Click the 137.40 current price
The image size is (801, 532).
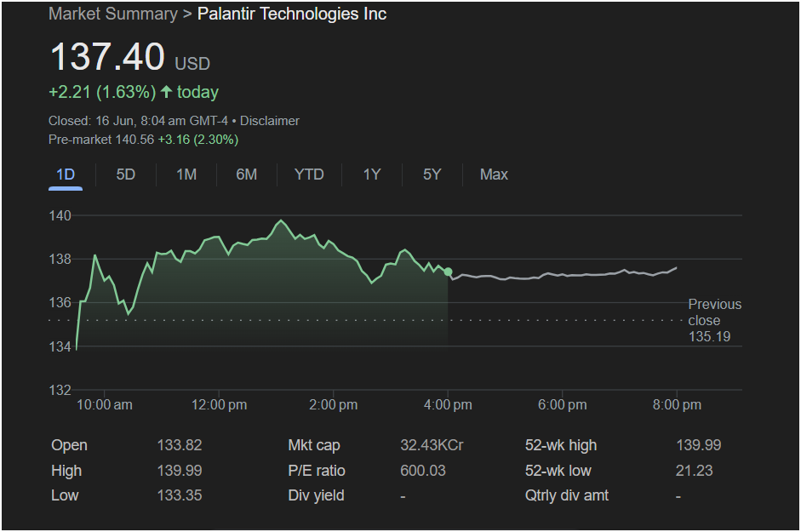click(x=107, y=56)
